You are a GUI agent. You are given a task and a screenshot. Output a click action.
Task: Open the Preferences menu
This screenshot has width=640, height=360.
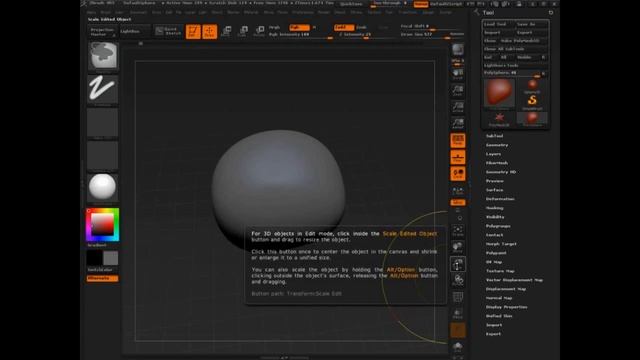click(302, 12)
